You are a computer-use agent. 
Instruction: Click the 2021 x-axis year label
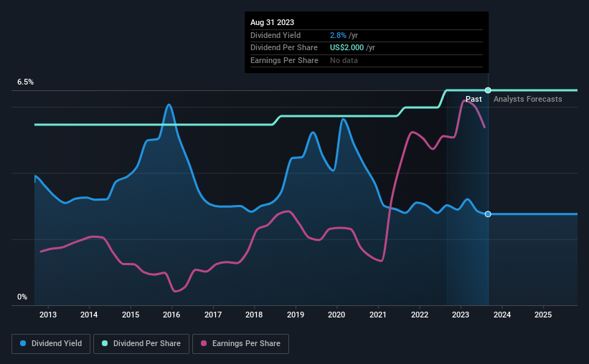point(378,315)
